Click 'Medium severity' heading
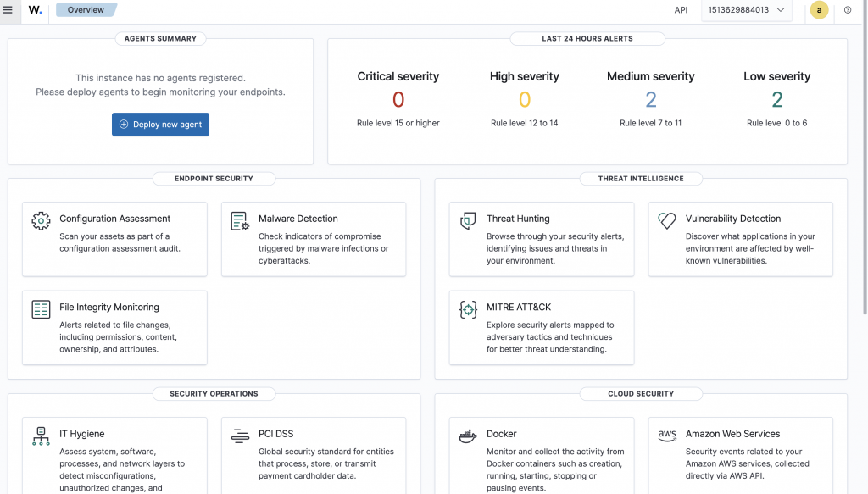The image size is (868, 494). pos(650,76)
